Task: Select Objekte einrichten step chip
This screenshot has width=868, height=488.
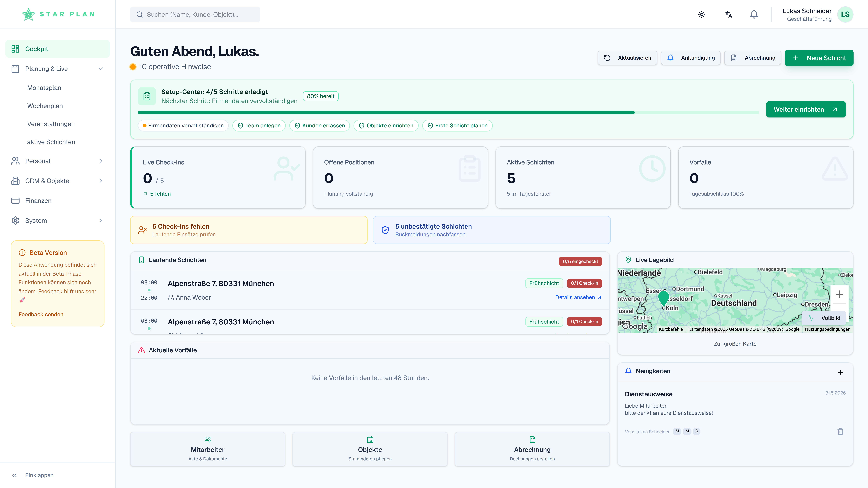Action: [386, 126]
